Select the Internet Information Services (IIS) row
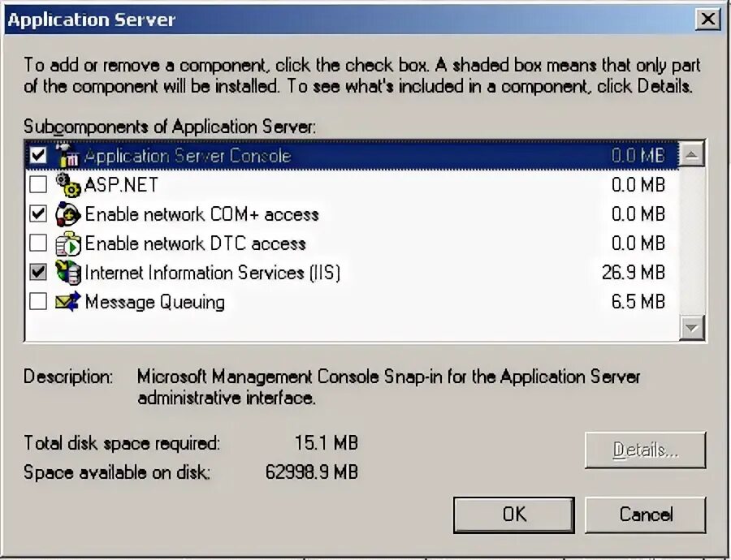Image resolution: width=731 pixels, height=560 pixels. click(x=352, y=273)
